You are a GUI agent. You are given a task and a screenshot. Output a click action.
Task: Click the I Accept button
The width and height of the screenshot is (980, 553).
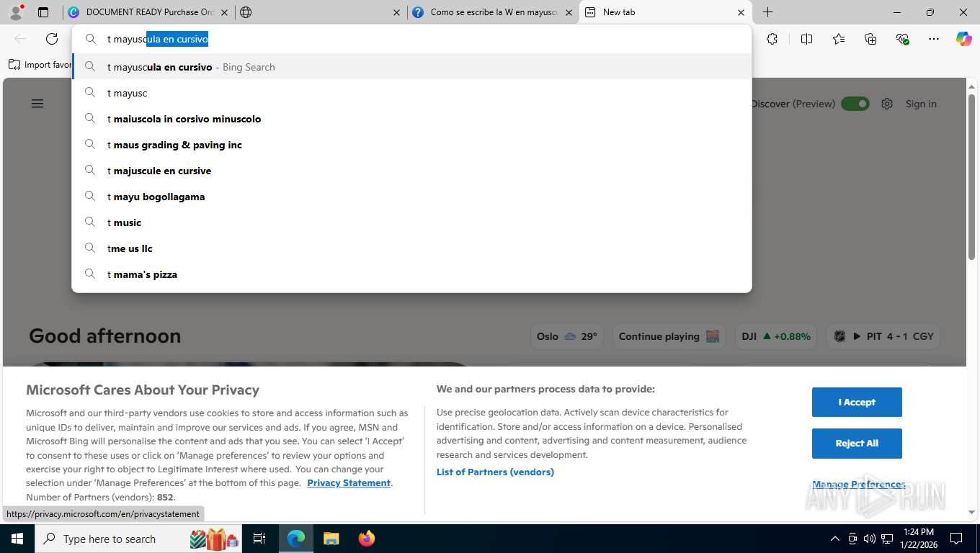click(857, 402)
